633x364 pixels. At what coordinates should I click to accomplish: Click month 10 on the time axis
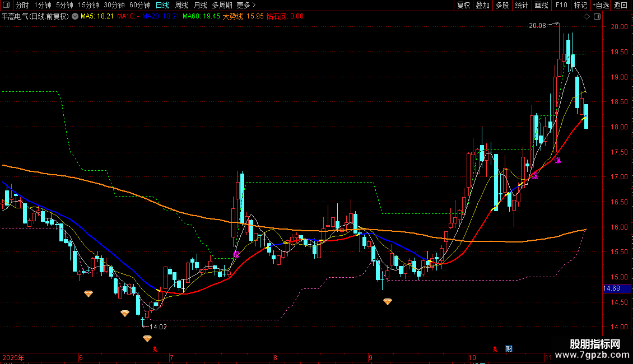(472, 357)
